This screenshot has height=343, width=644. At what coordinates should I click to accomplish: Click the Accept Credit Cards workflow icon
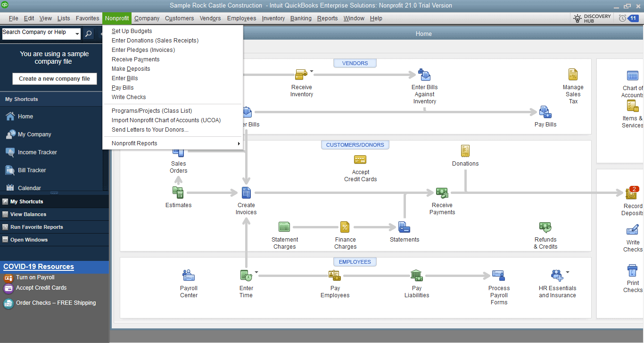(x=360, y=160)
